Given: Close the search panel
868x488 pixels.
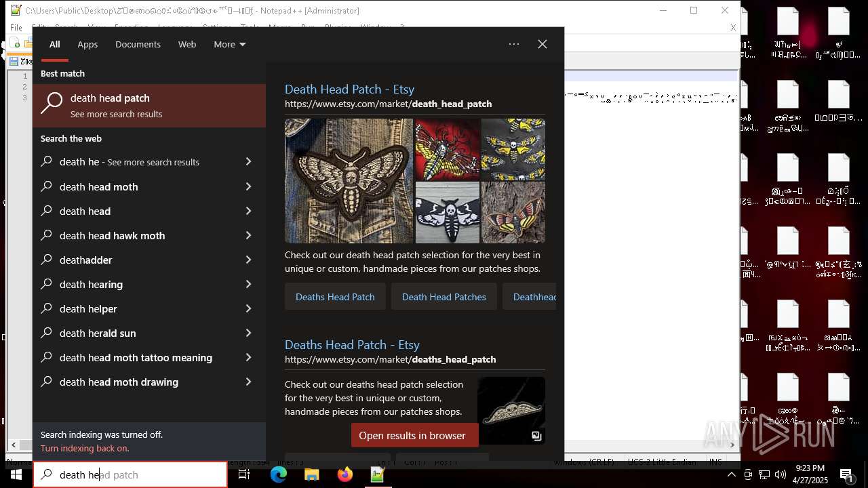Looking at the screenshot, I should click(x=542, y=44).
